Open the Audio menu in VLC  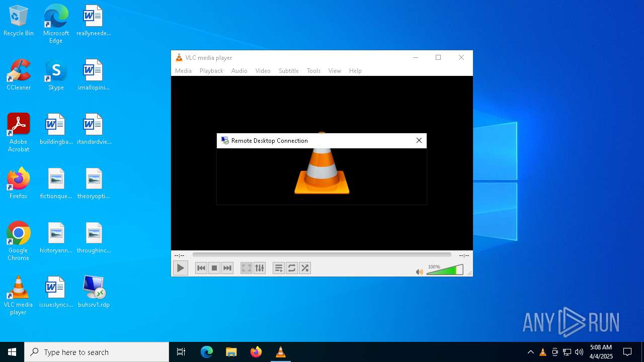click(239, 71)
